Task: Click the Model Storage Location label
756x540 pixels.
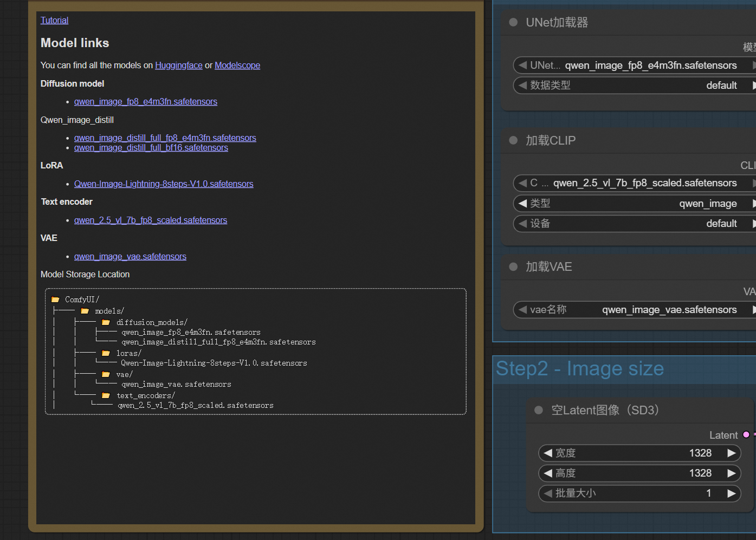Action: (x=85, y=274)
